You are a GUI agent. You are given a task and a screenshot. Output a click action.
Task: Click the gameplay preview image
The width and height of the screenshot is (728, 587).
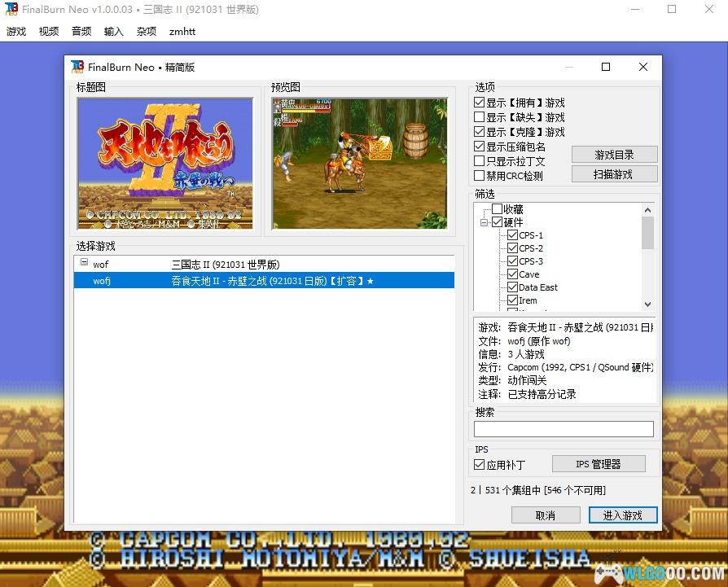(x=359, y=163)
